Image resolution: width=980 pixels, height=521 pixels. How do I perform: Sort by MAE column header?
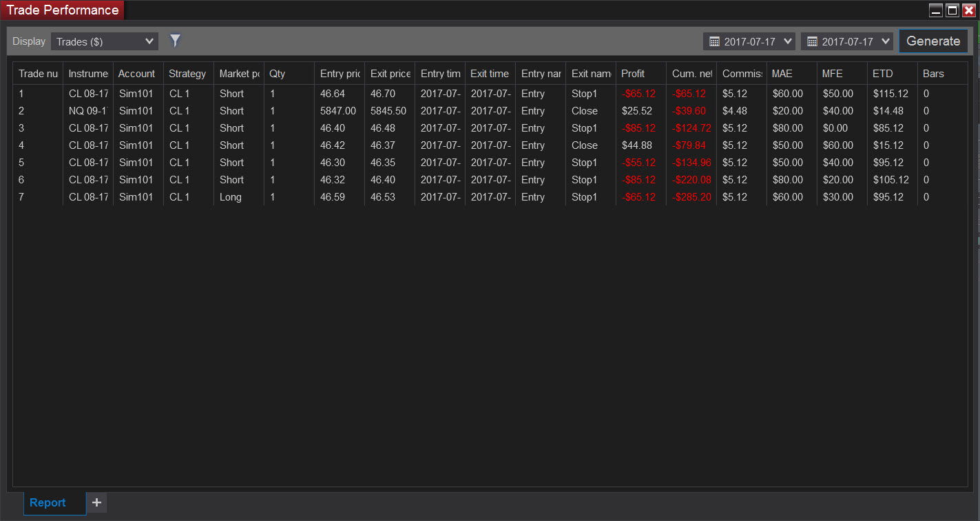pyautogui.click(x=792, y=74)
